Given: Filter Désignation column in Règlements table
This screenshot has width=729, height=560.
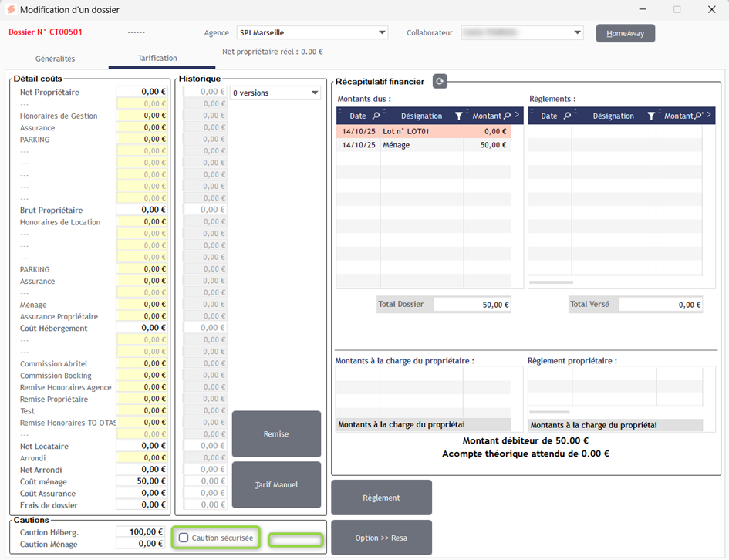Looking at the screenshot, I should point(651,116).
